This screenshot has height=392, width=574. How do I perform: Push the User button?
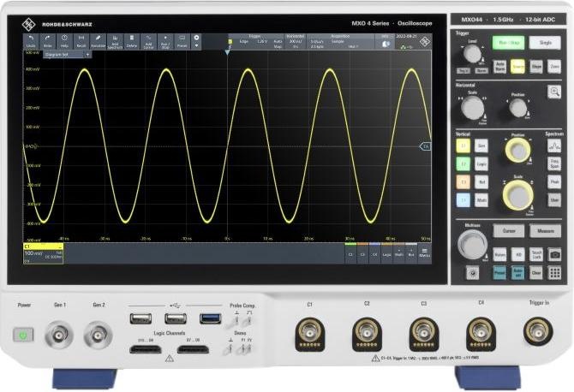click(x=554, y=200)
